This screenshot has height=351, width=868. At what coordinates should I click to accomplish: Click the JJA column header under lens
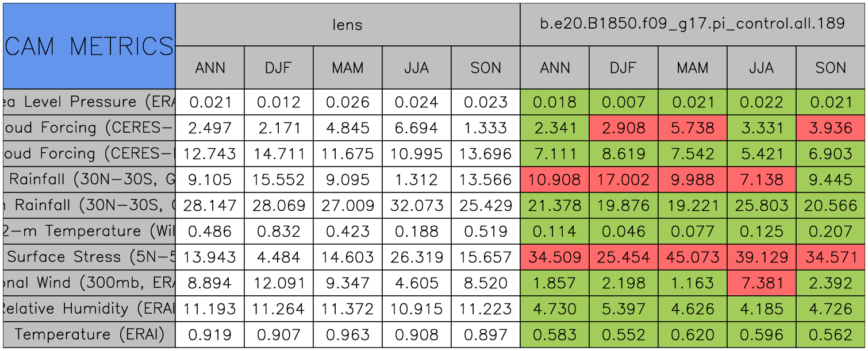point(417,68)
